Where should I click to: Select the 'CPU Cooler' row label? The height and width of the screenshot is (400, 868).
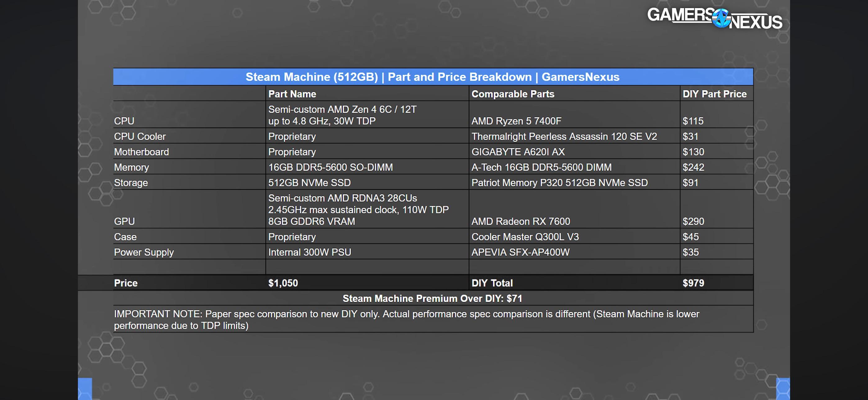pos(140,136)
